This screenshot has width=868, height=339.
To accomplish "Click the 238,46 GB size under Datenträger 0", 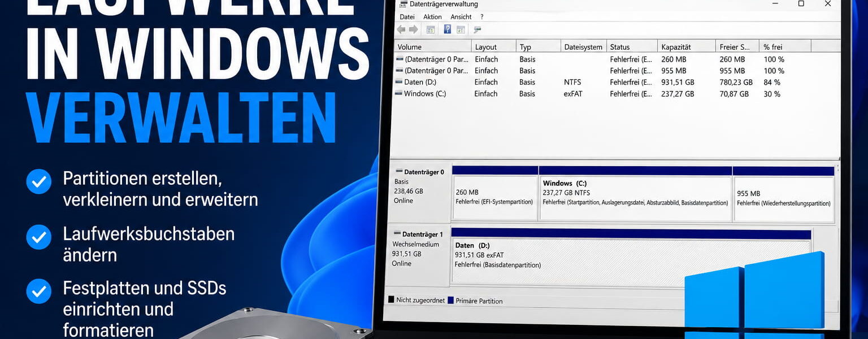I will tap(409, 191).
